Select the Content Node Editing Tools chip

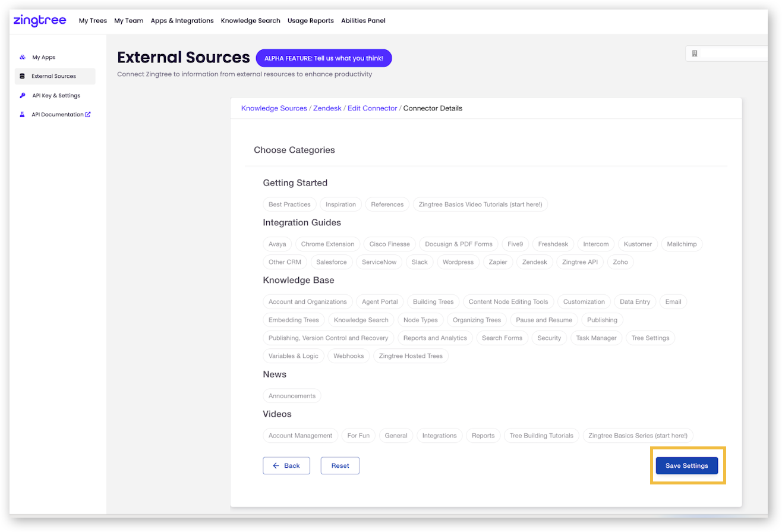click(x=509, y=302)
